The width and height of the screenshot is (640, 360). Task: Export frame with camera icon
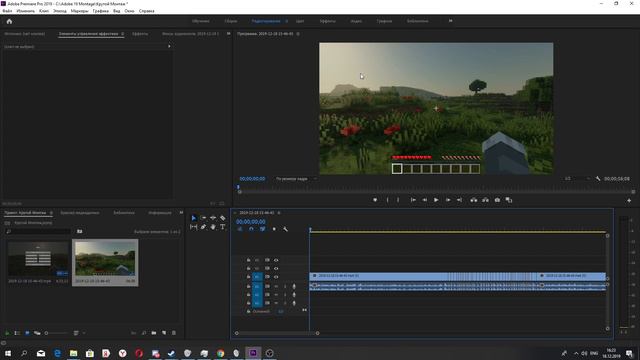tap(497, 200)
